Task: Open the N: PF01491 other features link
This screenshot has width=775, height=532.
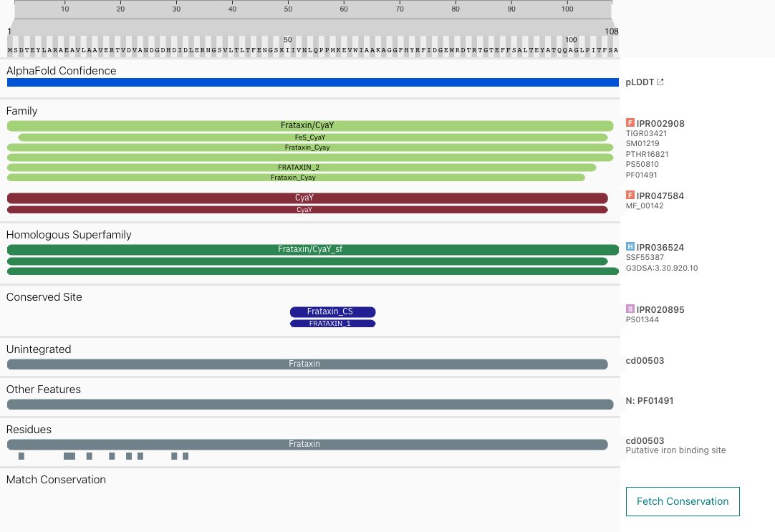Action: (x=650, y=400)
